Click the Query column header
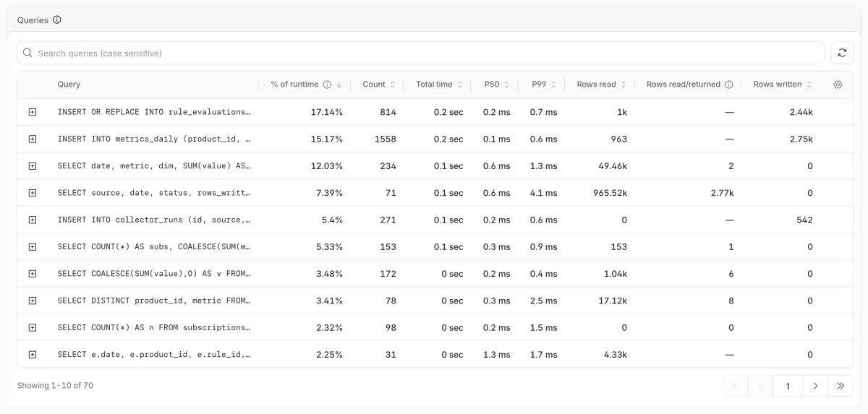 pos(69,85)
